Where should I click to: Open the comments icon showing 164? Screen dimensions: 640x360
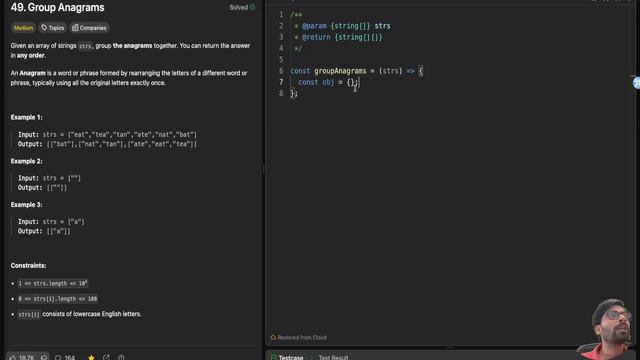[58, 358]
